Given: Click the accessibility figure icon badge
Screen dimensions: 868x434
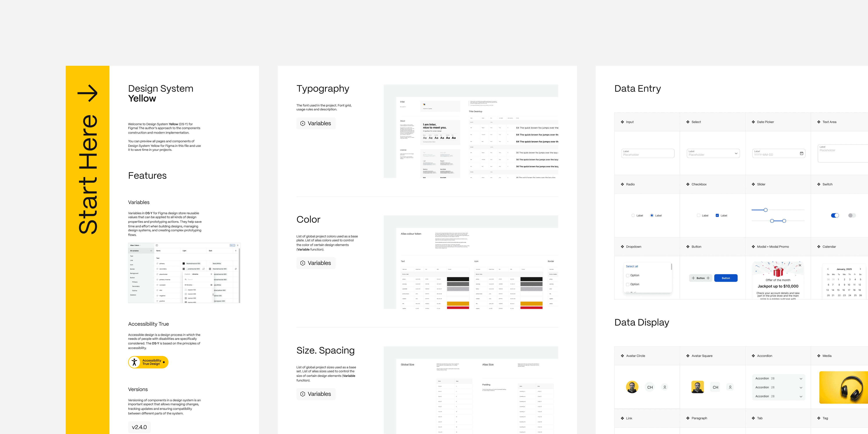Looking at the screenshot, I should pyautogui.click(x=134, y=362).
